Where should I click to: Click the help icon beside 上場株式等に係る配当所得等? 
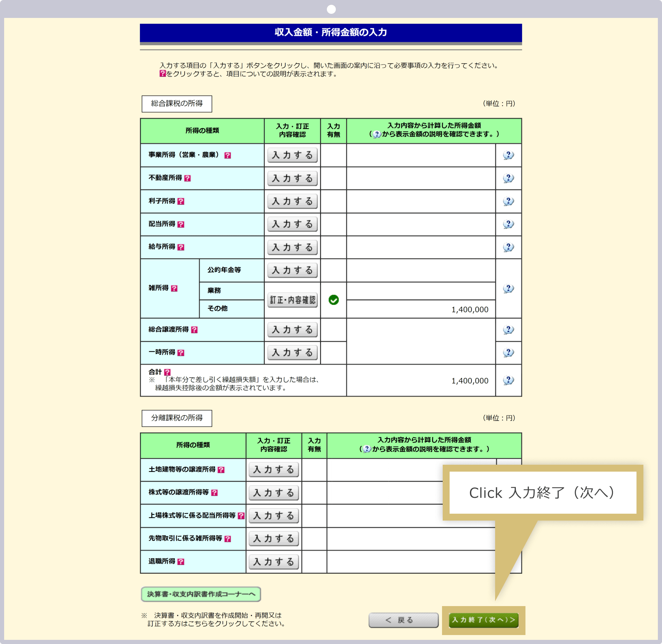click(x=241, y=516)
